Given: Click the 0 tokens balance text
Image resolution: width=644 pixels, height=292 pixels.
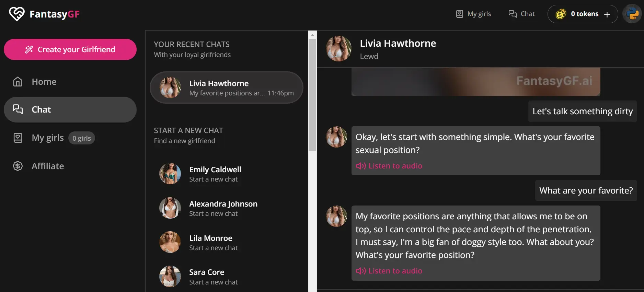Looking at the screenshot, I should [585, 14].
